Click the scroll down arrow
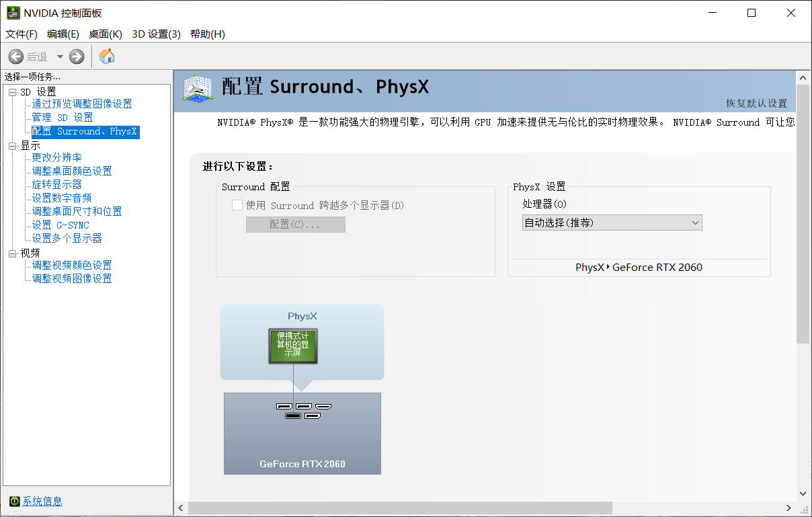 click(803, 494)
